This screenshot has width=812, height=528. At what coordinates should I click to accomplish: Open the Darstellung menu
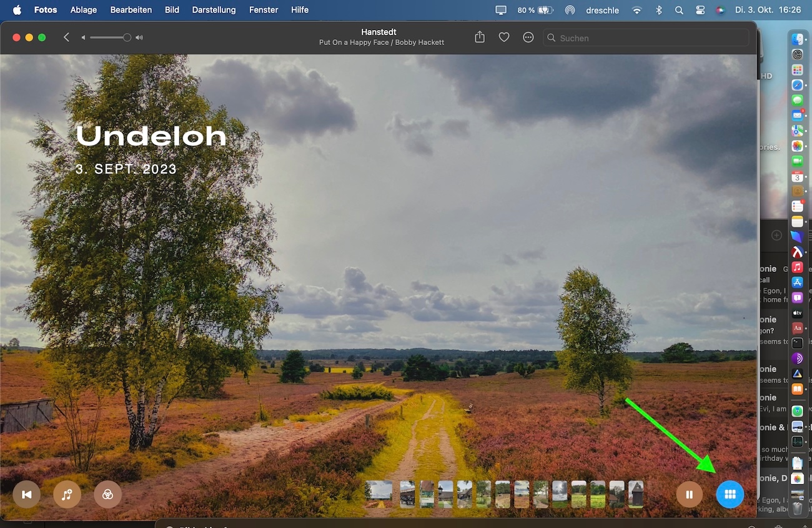(x=214, y=10)
